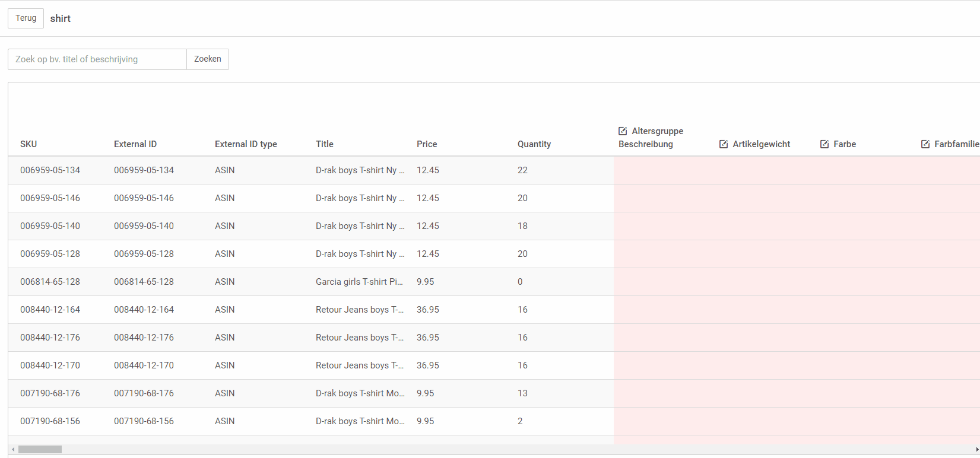Screen dimensions: 980x458
Task: Click the Quantity column header
Action: [x=534, y=144]
